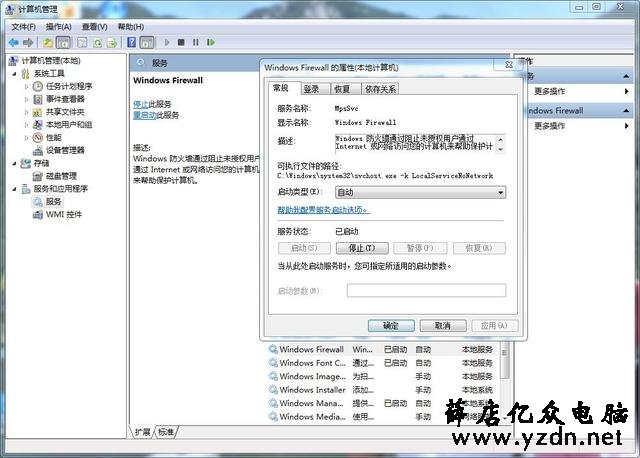Select 计算机管理(本地) root node
Image resolution: width=640 pixels, height=458 pixels.
[x=51, y=61]
